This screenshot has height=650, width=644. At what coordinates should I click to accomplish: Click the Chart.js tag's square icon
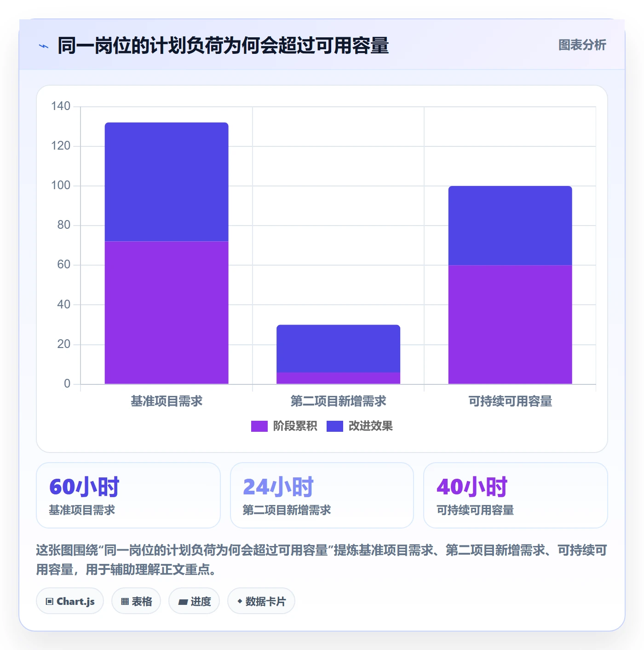[x=50, y=602]
